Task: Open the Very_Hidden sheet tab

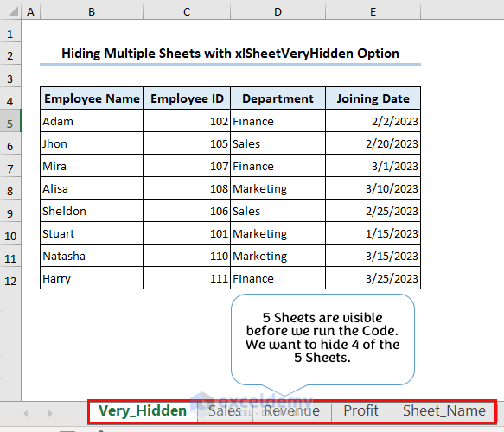Action: (x=143, y=410)
